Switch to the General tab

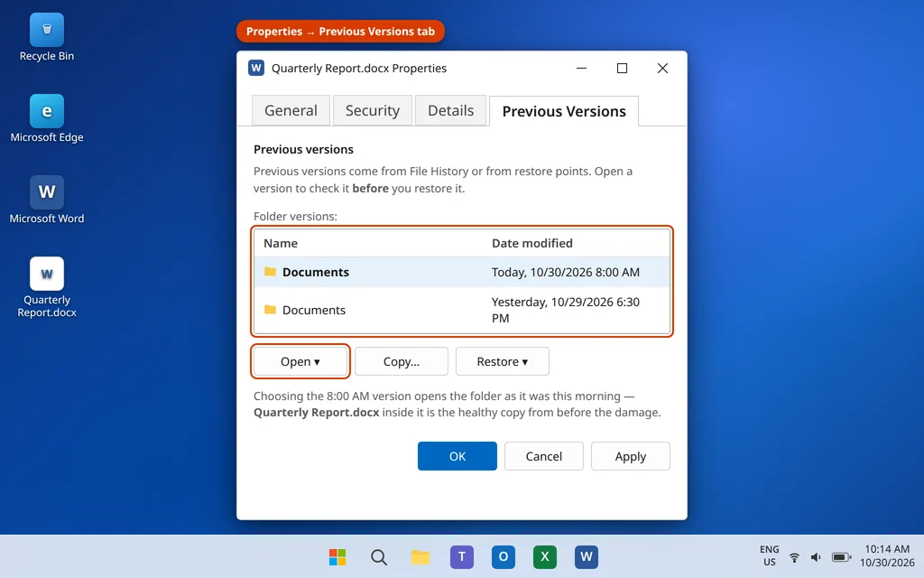pyautogui.click(x=291, y=110)
